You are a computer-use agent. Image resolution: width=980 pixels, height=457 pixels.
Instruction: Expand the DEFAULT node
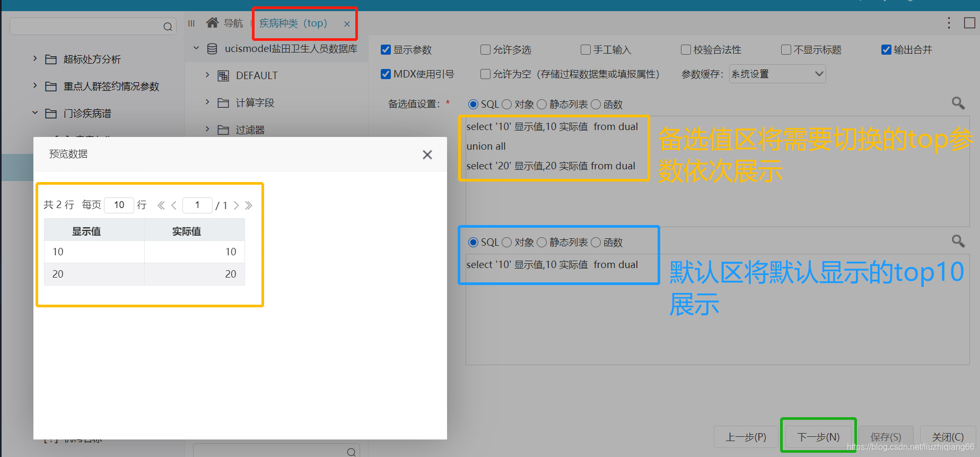coord(207,75)
